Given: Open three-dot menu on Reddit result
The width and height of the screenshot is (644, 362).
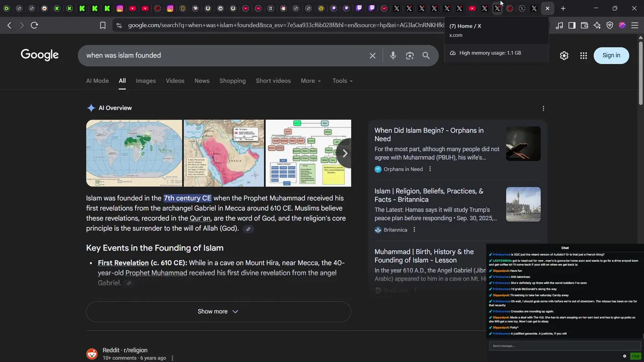Looking at the screenshot, I should (173, 358).
